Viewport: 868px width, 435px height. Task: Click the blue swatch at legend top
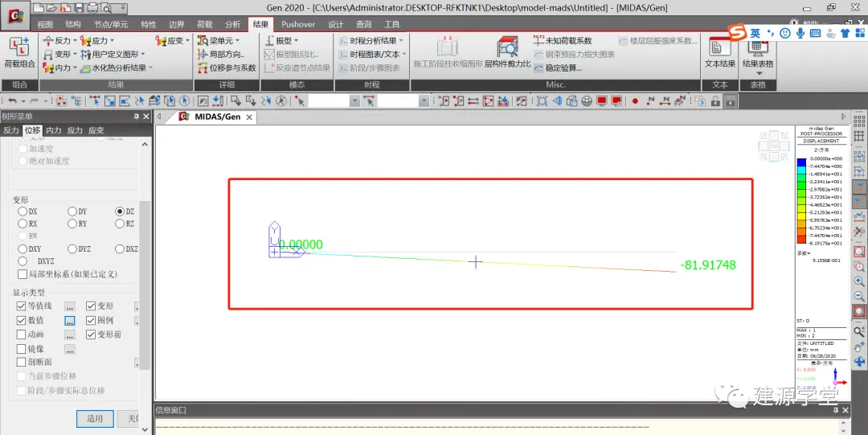coord(801,162)
